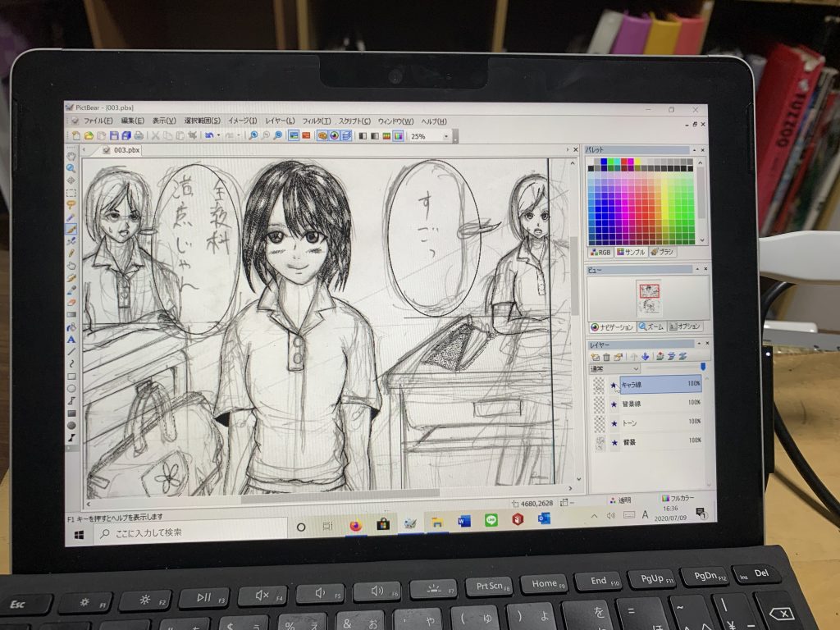Select the Eyedropper color picker tool
The width and height of the screenshot is (840, 630).
71,290
